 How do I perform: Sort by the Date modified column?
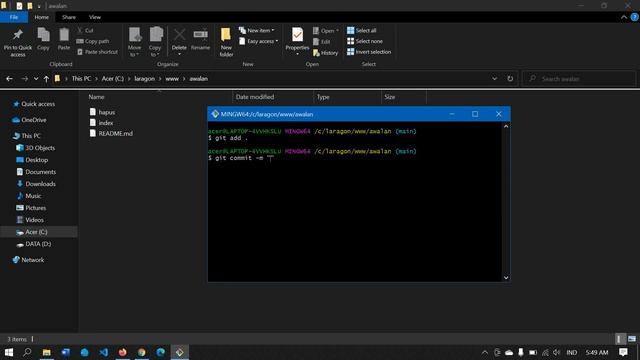255,97
